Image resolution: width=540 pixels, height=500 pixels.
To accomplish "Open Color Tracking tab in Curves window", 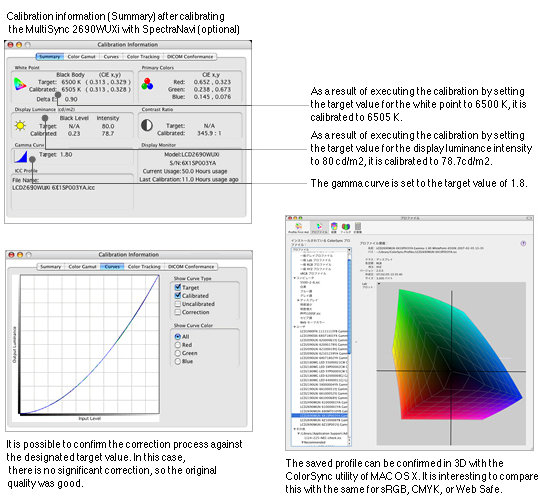I will click(x=144, y=267).
